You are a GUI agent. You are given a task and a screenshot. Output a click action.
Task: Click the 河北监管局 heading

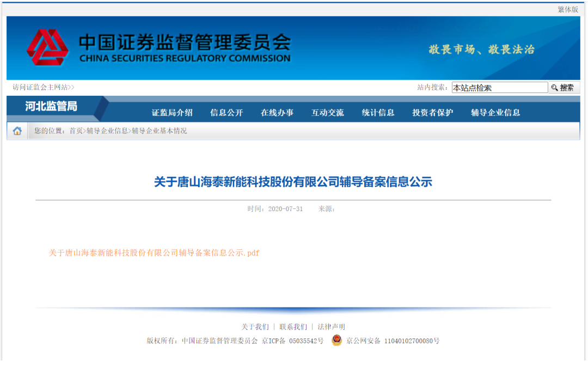tap(51, 107)
